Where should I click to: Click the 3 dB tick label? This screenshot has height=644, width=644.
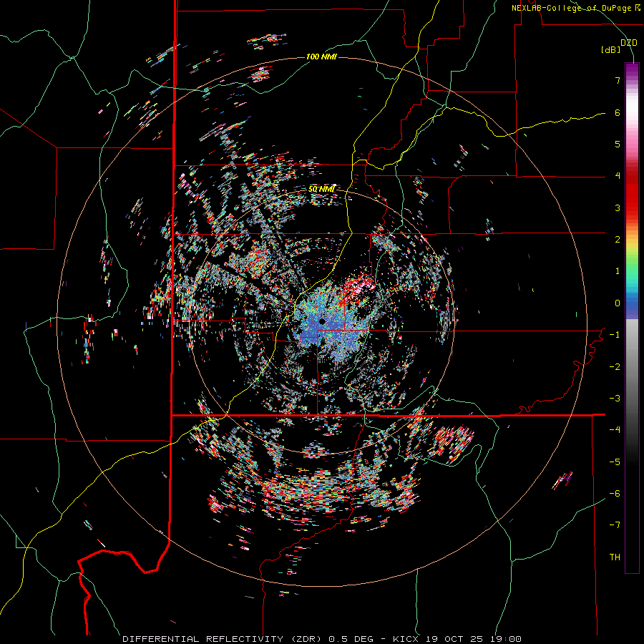618,208
